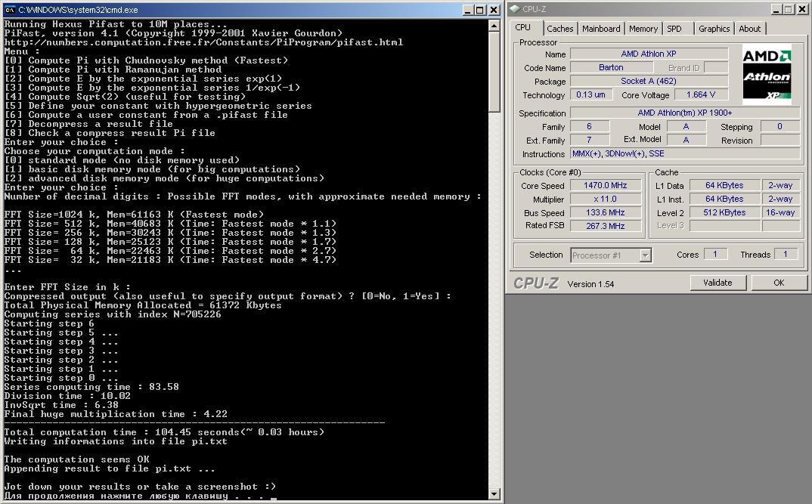Maximize the cmd.exe window
Screen dimensions: 812x504
point(481,10)
